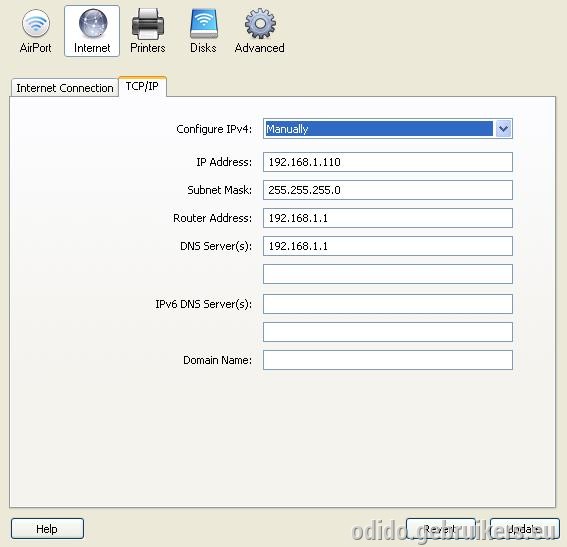Screen dimensions: 567x547
Task: Switch to the Internet Connection tab
Action: [x=65, y=88]
